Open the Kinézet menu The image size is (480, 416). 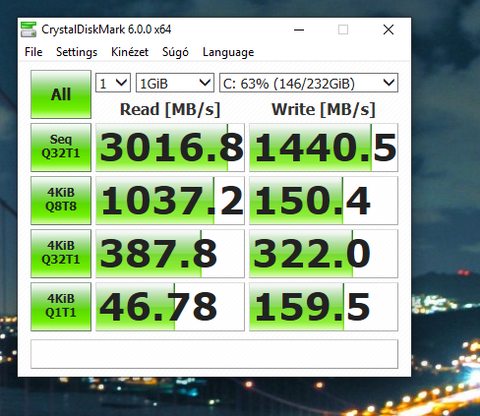click(x=130, y=52)
